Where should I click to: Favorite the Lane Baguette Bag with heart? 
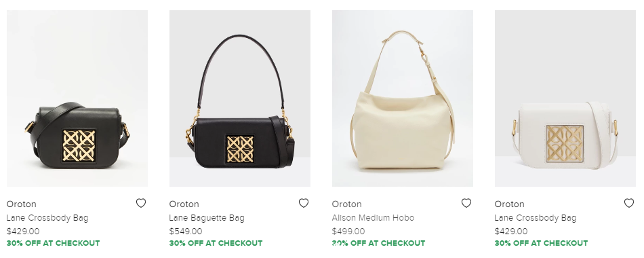[304, 203]
